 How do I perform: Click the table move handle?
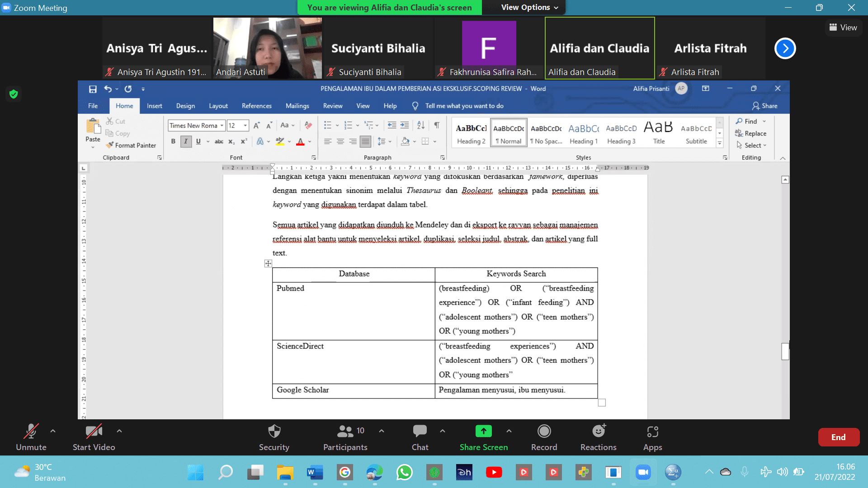click(268, 263)
